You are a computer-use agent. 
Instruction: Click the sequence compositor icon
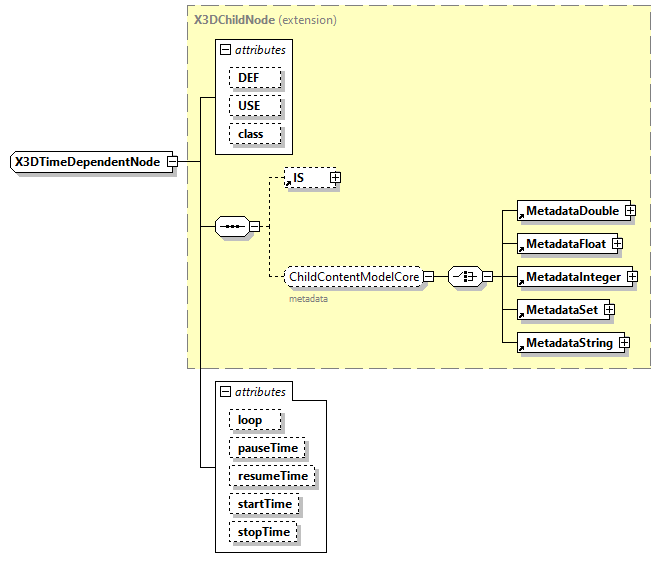pos(232,226)
